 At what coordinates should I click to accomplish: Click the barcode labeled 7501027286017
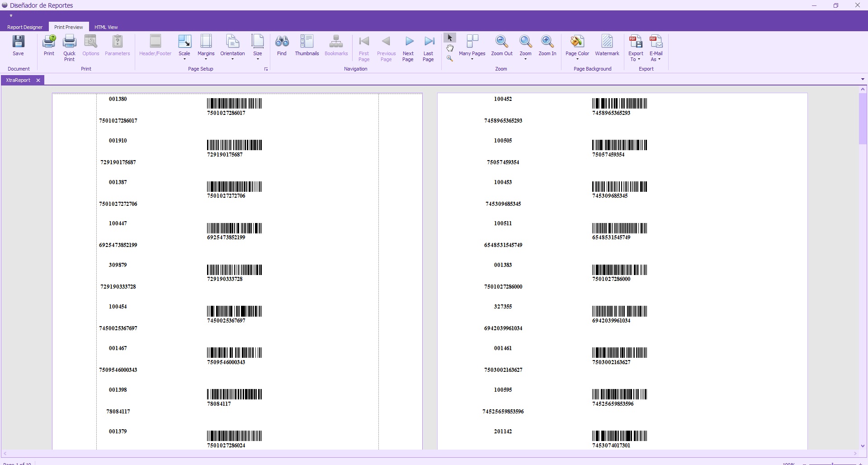(x=234, y=103)
